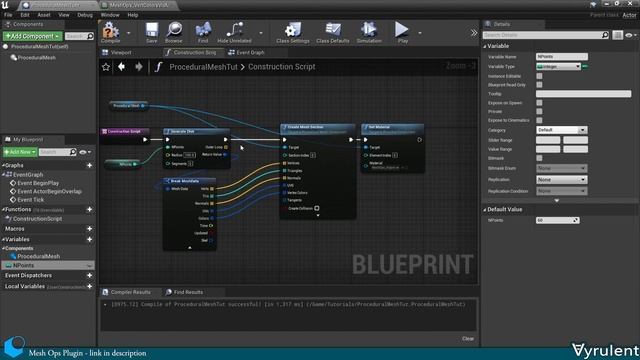
Task: Click ProceduralMeshTut breadcrumb link
Action: 203,67
